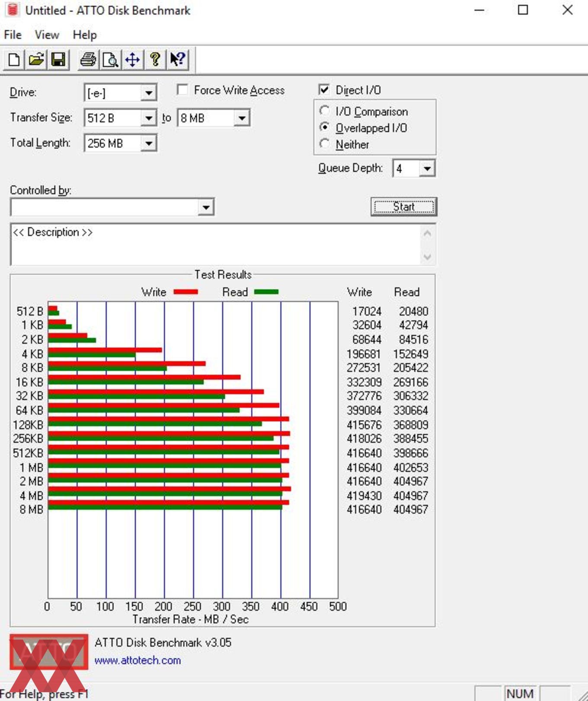Expand the 8 MB transfer size dropdown
Viewport: 588px width, 701px height.
[x=242, y=118]
